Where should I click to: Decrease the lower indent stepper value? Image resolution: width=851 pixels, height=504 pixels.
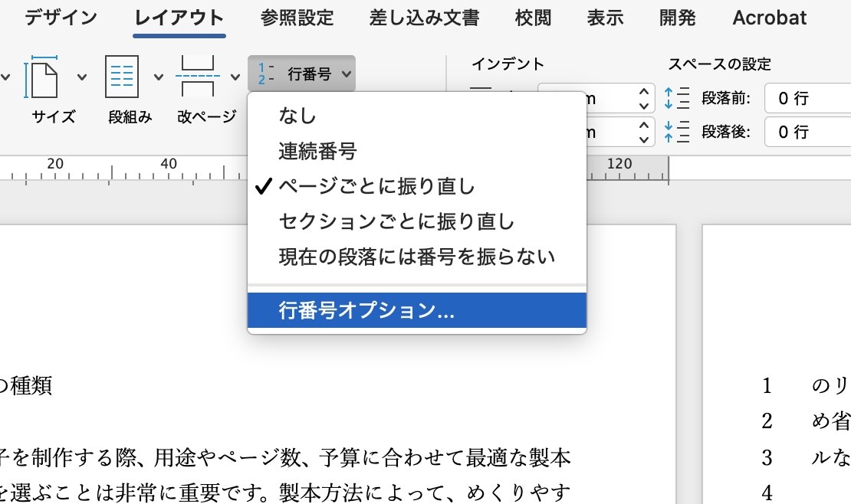[644, 139]
